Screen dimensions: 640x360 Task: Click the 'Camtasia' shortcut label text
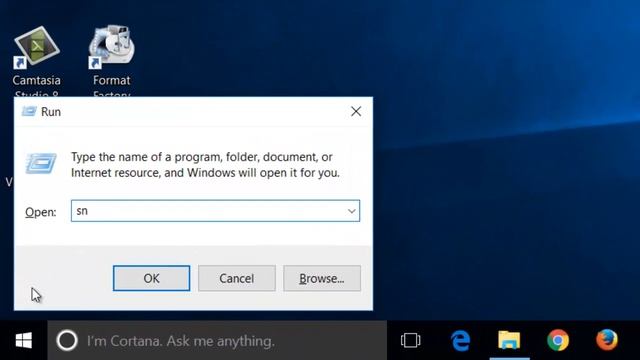click(36, 80)
